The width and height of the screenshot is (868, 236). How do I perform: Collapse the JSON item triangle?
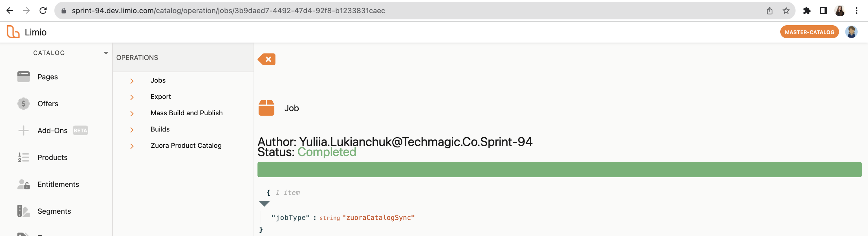(x=264, y=203)
